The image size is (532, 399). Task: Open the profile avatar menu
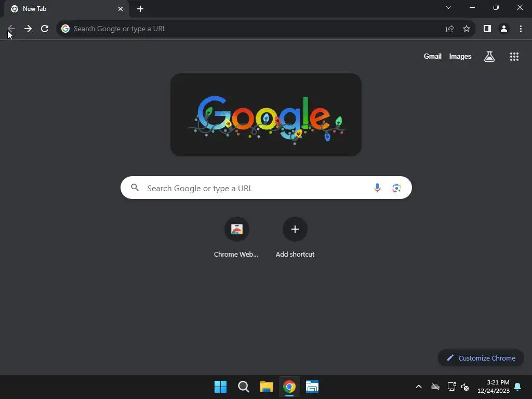click(504, 29)
